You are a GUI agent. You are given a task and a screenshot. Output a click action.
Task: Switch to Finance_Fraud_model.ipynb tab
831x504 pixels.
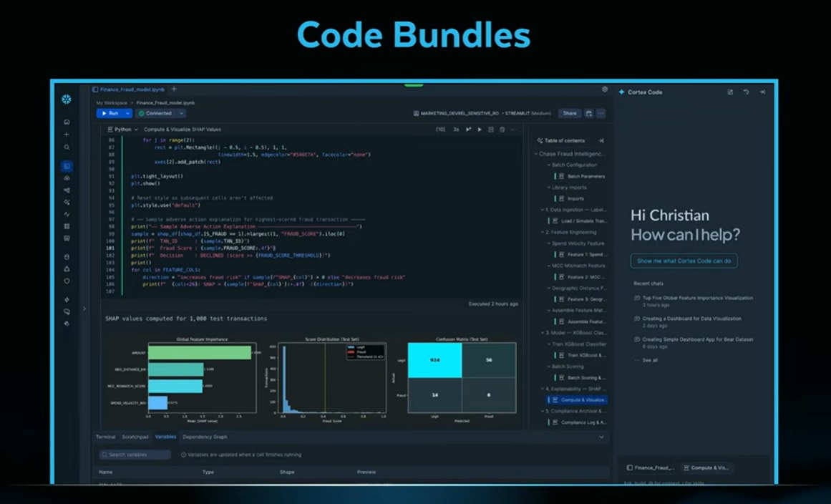pos(128,89)
